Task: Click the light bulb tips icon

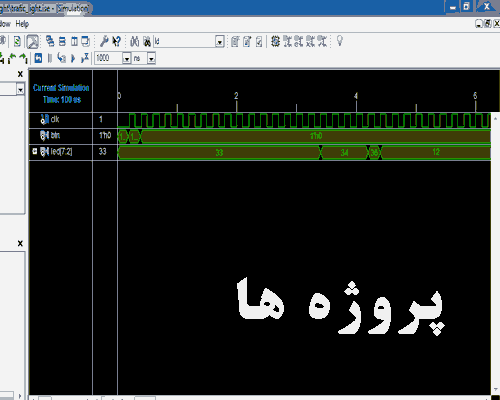Action: coord(340,41)
